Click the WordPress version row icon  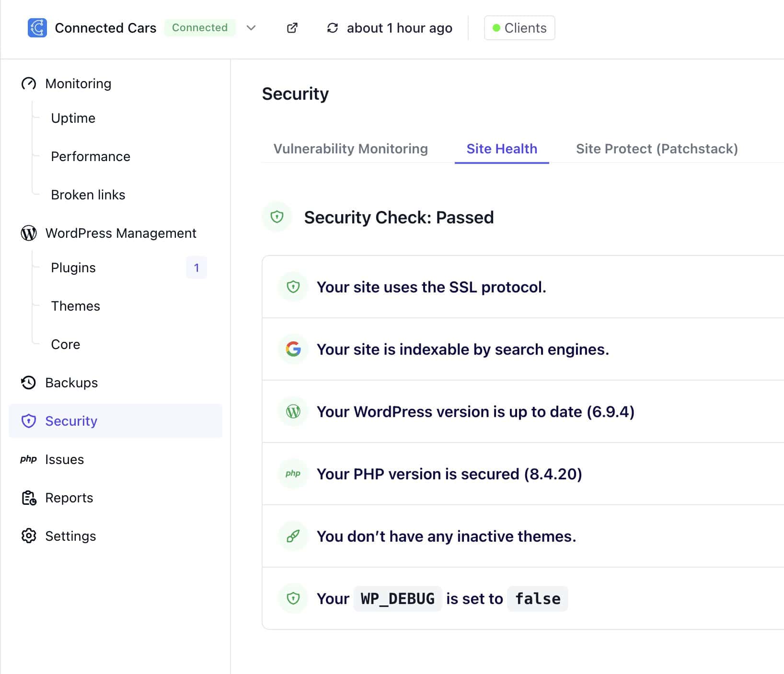293,411
